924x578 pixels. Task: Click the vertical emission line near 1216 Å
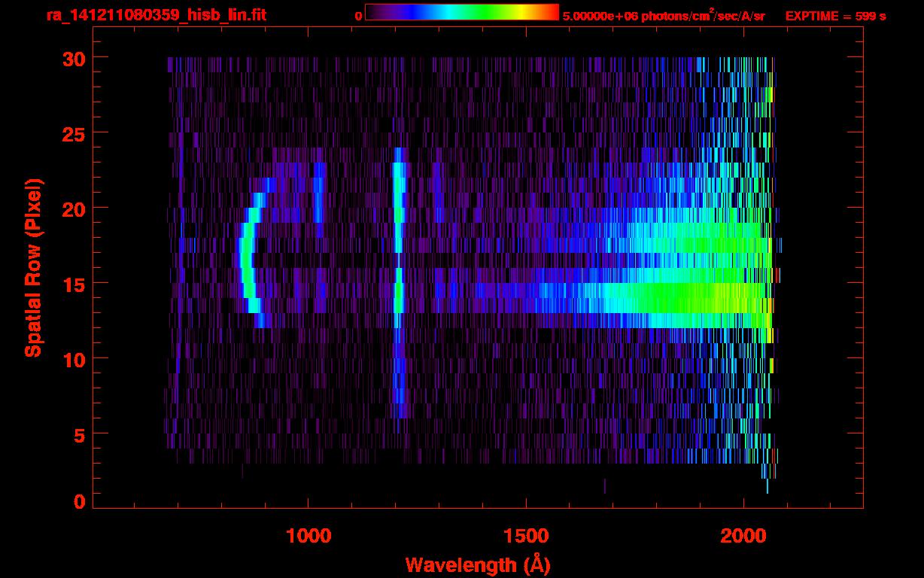[x=399, y=282]
